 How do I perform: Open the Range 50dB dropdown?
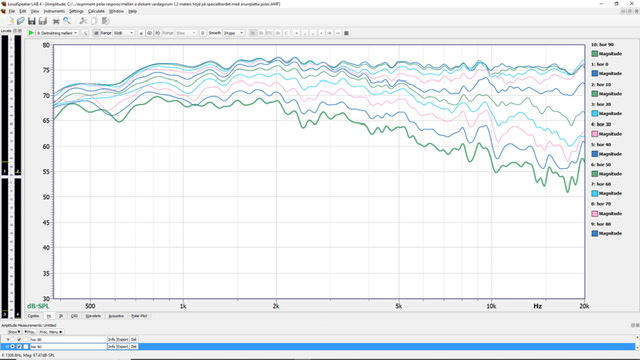[x=124, y=33]
